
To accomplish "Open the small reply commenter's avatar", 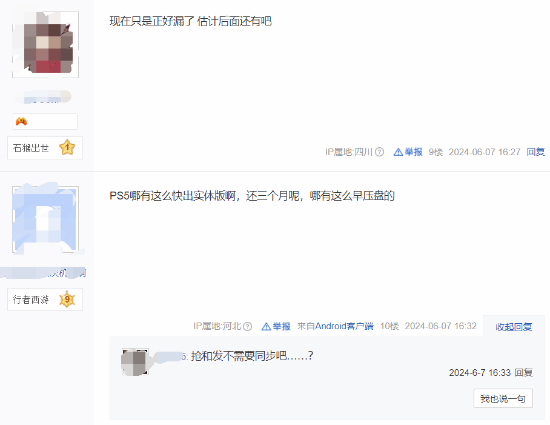I will coord(135,362).
